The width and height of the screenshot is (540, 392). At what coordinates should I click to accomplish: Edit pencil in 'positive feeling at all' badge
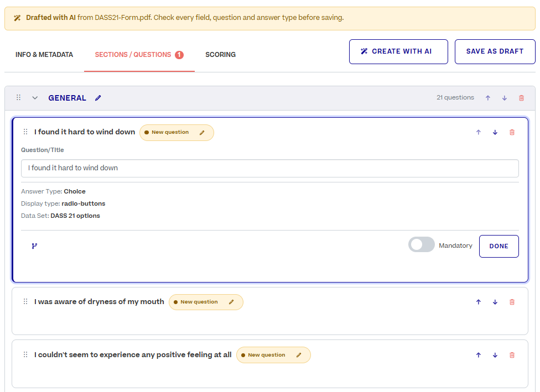[299, 355]
